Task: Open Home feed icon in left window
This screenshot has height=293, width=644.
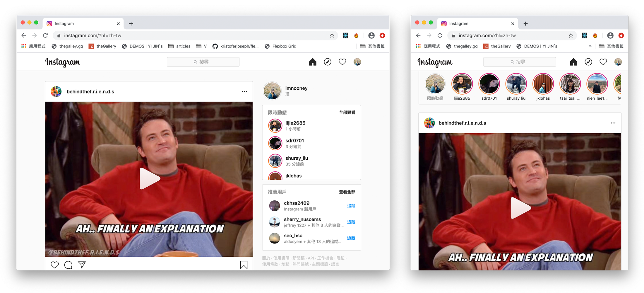Action: click(x=313, y=62)
